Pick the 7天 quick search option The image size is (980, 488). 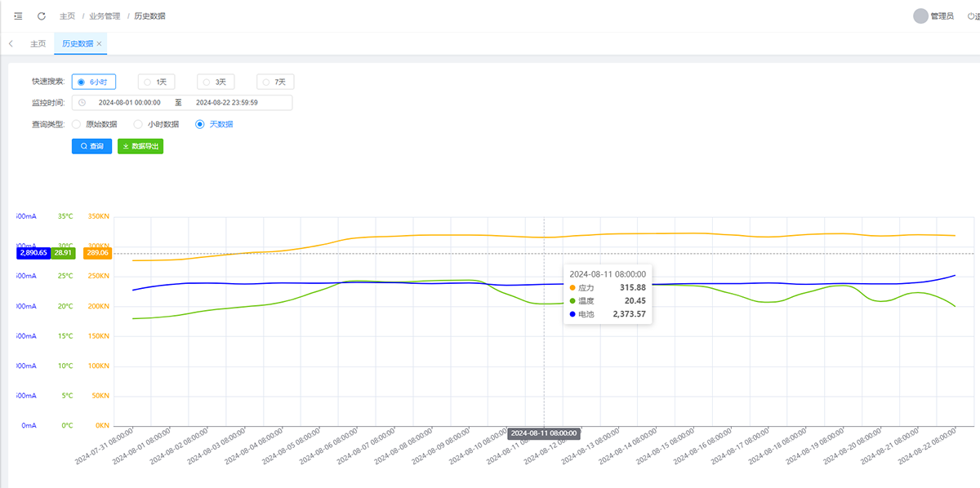point(275,82)
